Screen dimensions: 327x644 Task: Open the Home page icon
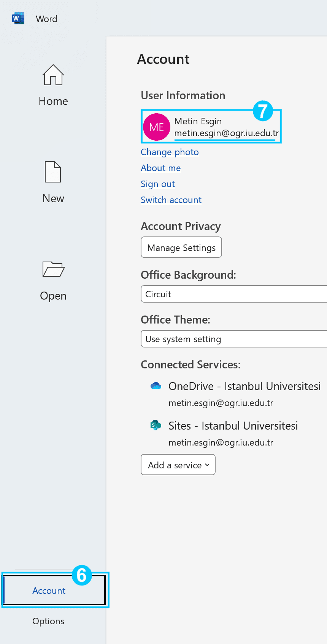[53, 75]
